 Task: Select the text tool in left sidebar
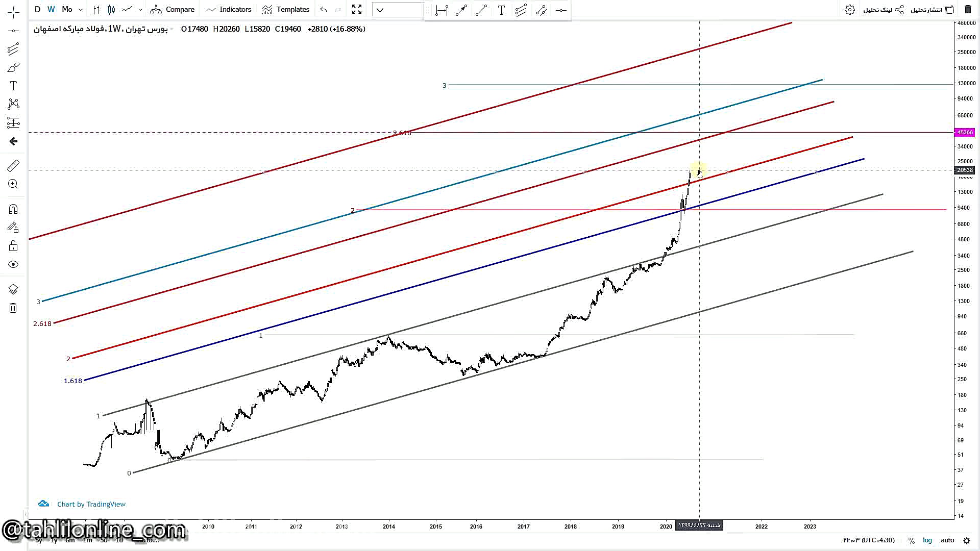pos(13,86)
